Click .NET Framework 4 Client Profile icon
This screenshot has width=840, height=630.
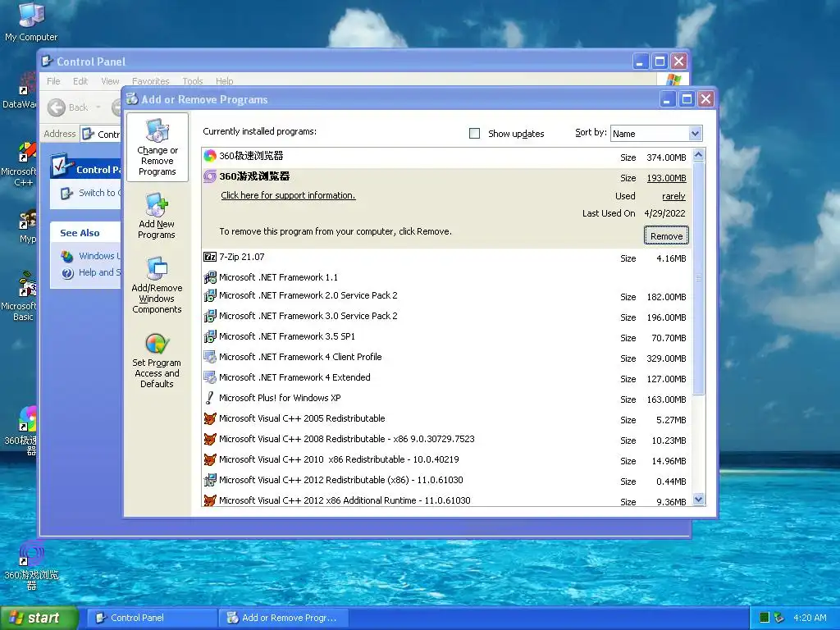(x=210, y=357)
